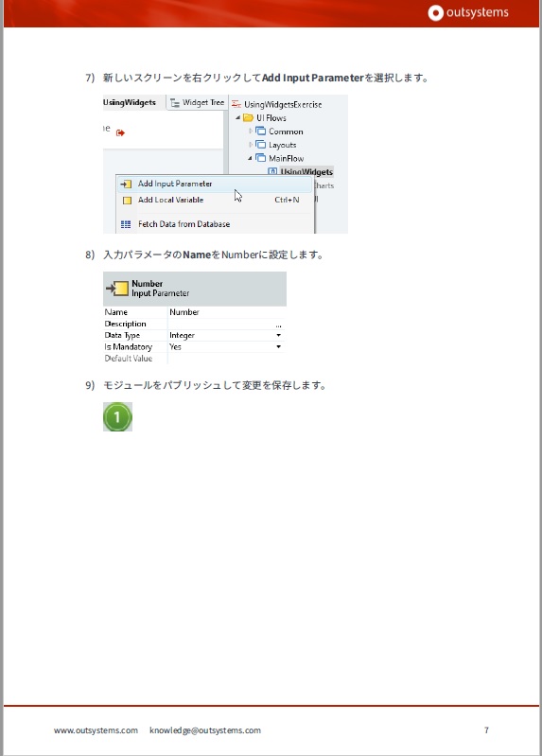The height and width of the screenshot is (756, 542).
Task: Open the www.outsystems.com footer link
Action: 96,730
